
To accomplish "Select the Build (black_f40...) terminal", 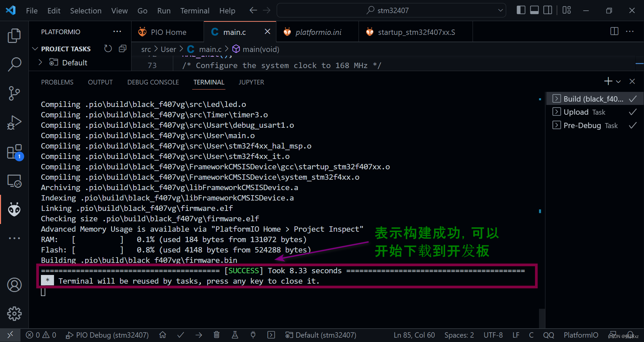I will [595, 99].
